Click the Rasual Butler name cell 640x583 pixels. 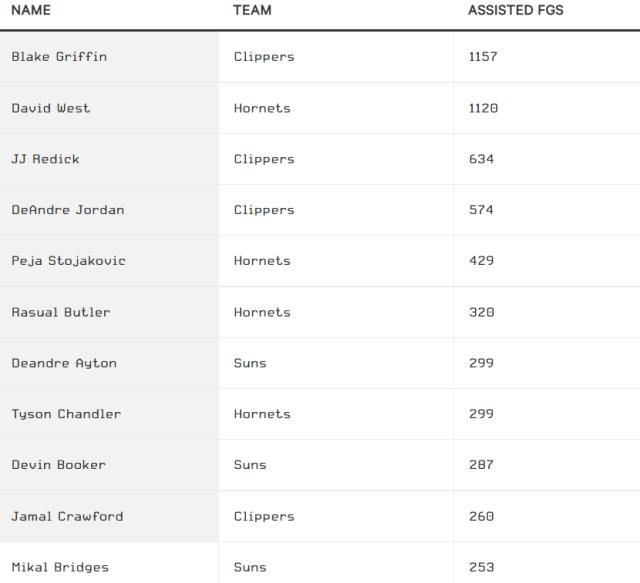[x=61, y=312]
